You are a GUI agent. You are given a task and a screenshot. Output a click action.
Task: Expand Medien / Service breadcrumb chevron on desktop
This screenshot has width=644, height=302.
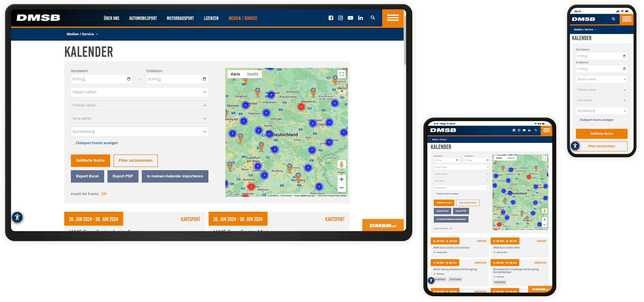(97, 34)
